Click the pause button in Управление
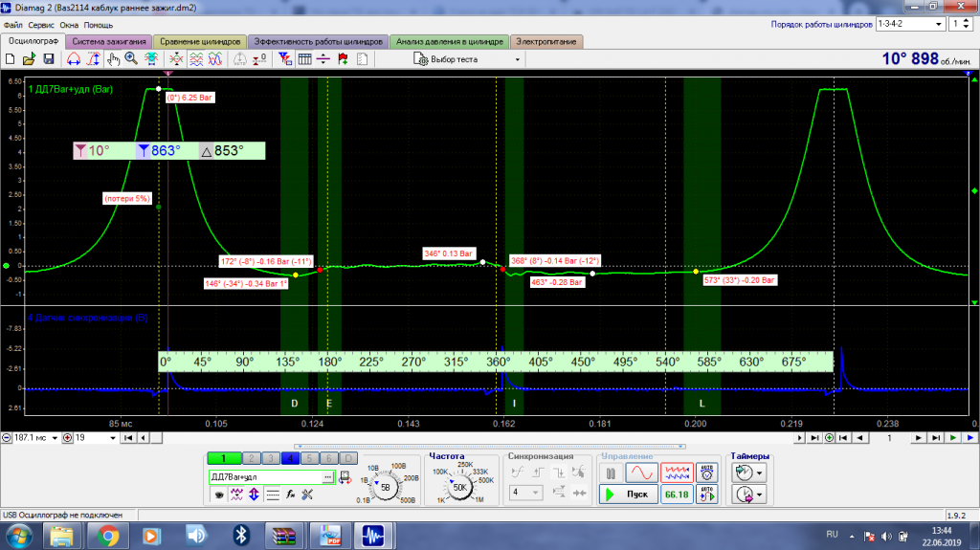Viewport: 980px width, 550px height. point(611,473)
